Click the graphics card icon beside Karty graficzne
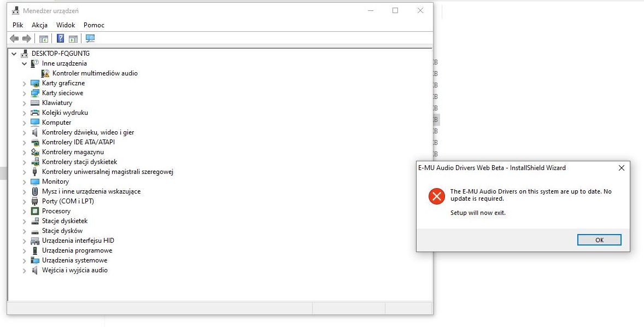This screenshot has height=327, width=644. [34, 83]
